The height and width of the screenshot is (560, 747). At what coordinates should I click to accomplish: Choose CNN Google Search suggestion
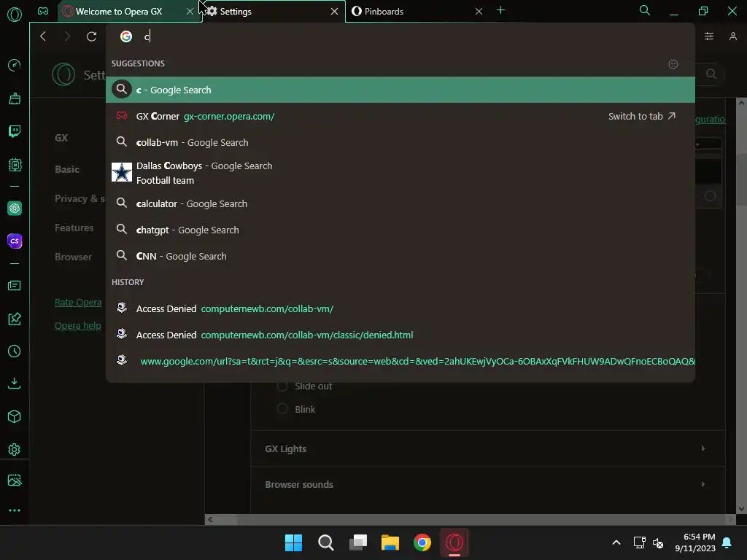coord(400,256)
